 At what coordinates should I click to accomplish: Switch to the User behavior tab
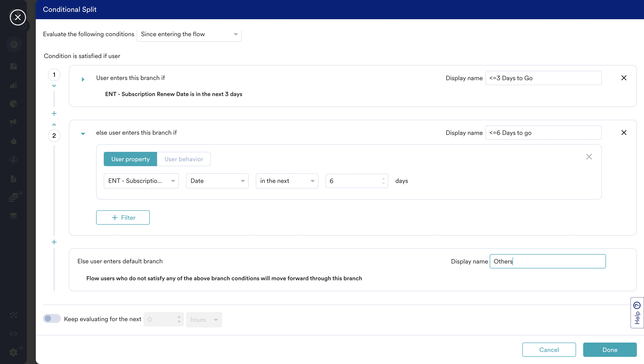[184, 159]
